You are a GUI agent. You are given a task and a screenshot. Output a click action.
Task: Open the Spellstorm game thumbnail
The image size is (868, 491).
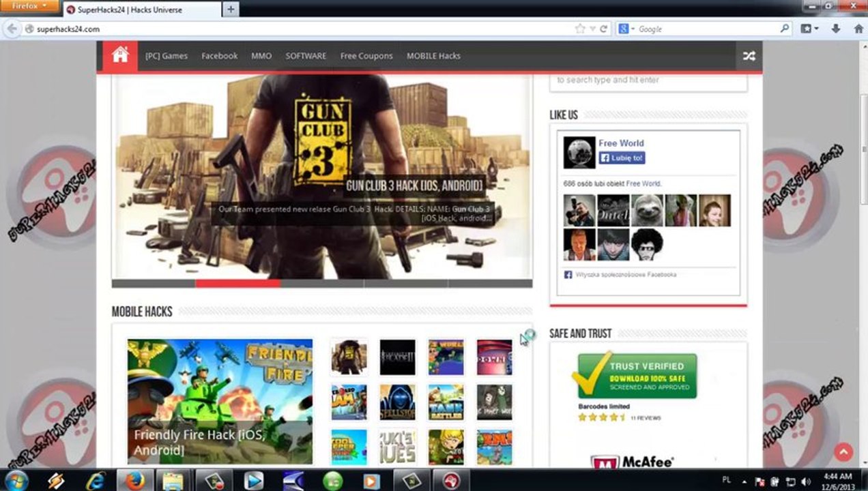click(x=397, y=402)
